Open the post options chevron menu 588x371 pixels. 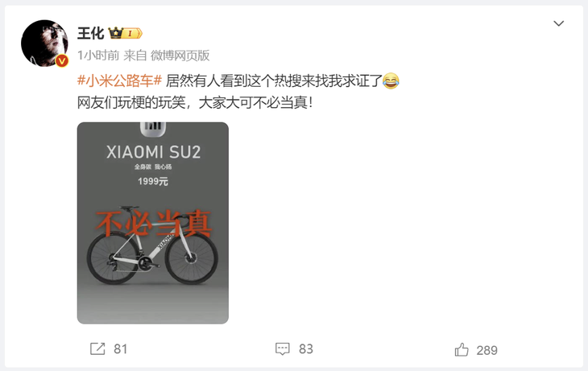tap(559, 23)
